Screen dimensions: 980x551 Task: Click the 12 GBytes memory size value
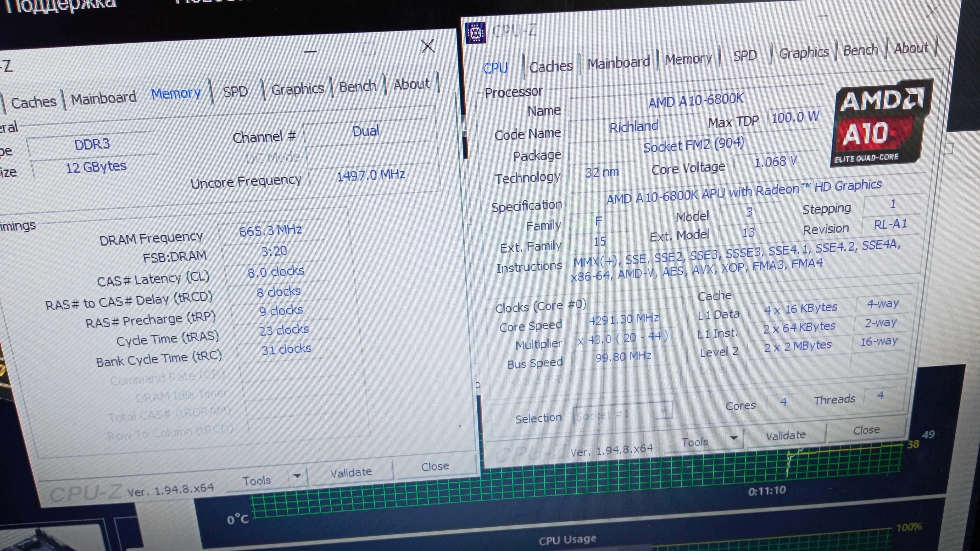coord(96,167)
